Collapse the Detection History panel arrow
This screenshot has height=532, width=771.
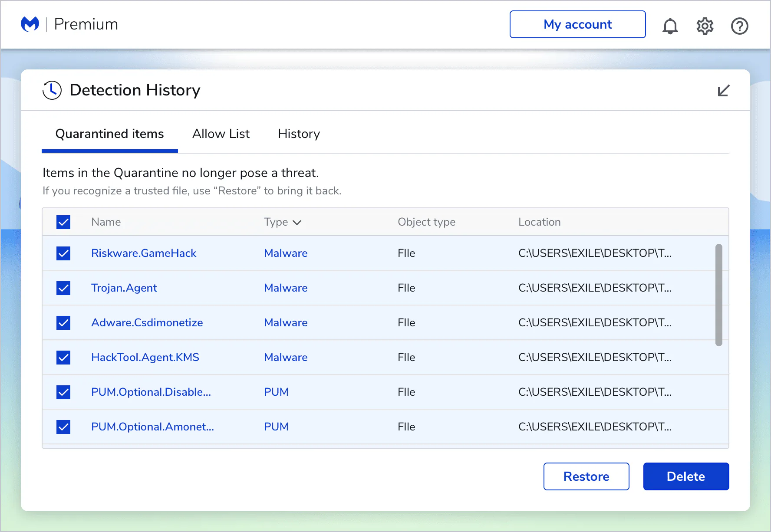click(724, 91)
